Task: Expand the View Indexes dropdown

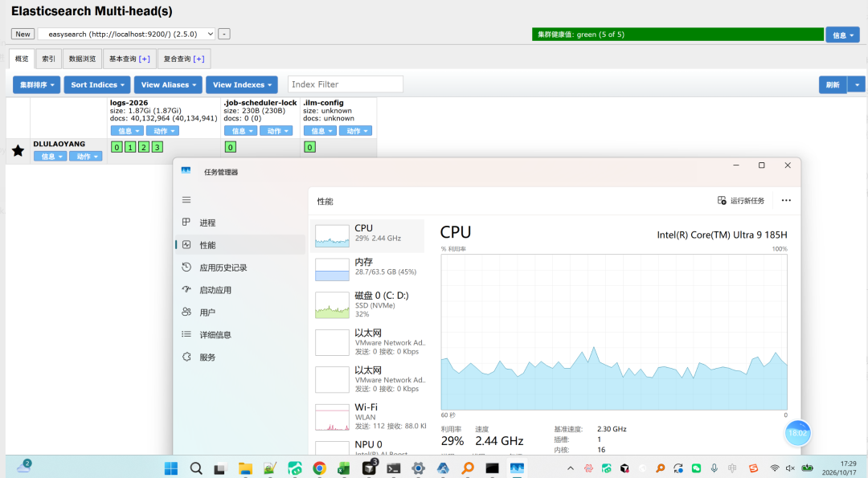Action: coord(242,84)
